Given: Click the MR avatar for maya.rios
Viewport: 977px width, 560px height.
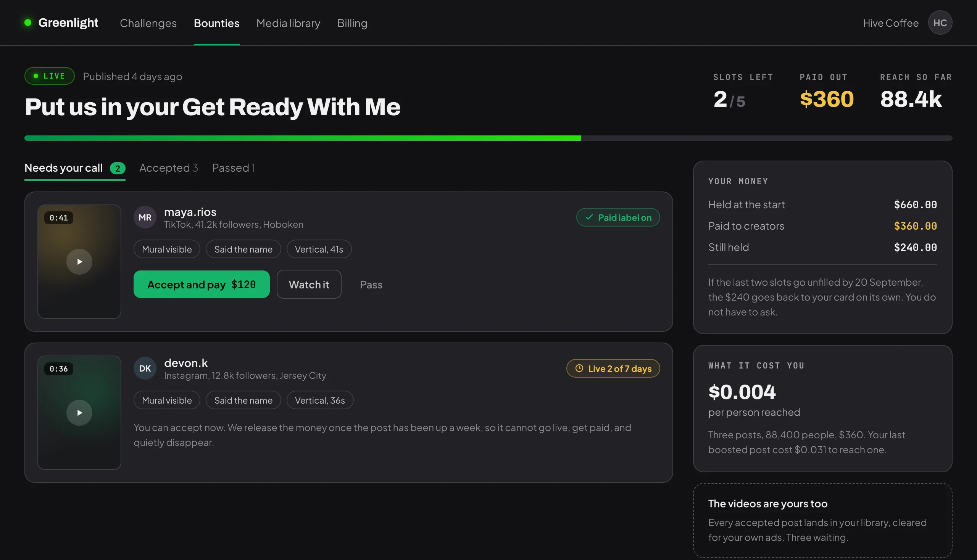Looking at the screenshot, I should (x=145, y=217).
